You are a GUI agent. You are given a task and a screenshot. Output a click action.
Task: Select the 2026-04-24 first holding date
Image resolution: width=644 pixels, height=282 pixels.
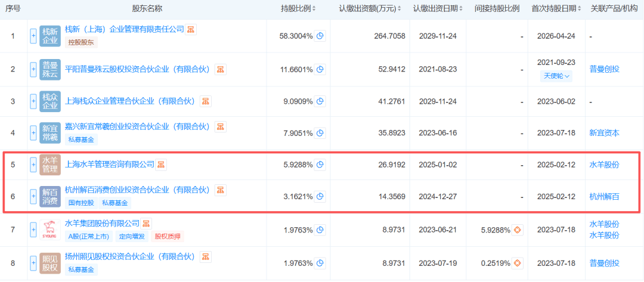pyautogui.click(x=556, y=36)
